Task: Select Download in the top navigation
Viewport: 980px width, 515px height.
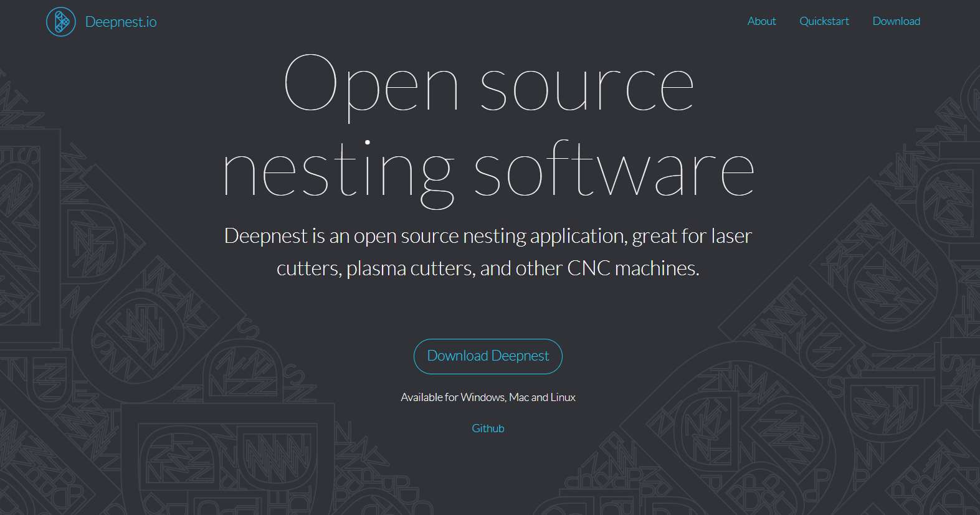Action: point(896,21)
